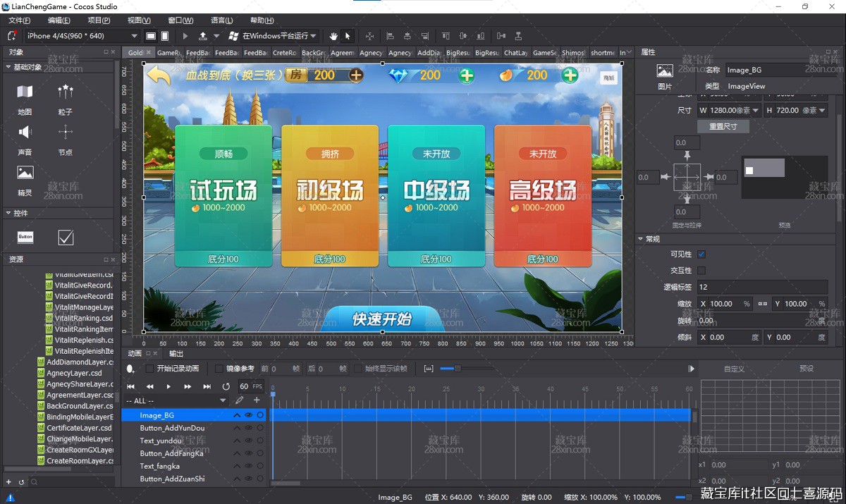Select the 地图 (map) object icon
This screenshot has width=846, height=504.
[x=25, y=92]
